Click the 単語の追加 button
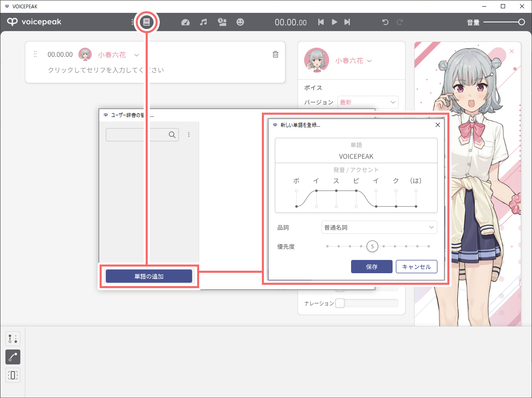 click(x=149, y=276)
